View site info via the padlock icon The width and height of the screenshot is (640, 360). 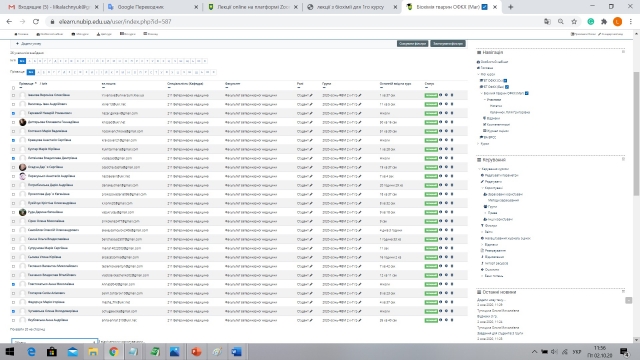tap(52, 22)
